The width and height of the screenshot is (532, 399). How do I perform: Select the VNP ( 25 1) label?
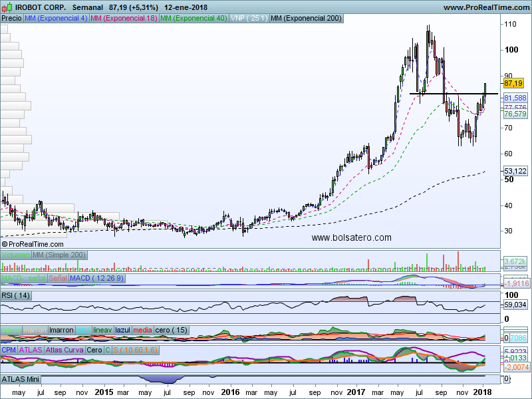point(249,19)
